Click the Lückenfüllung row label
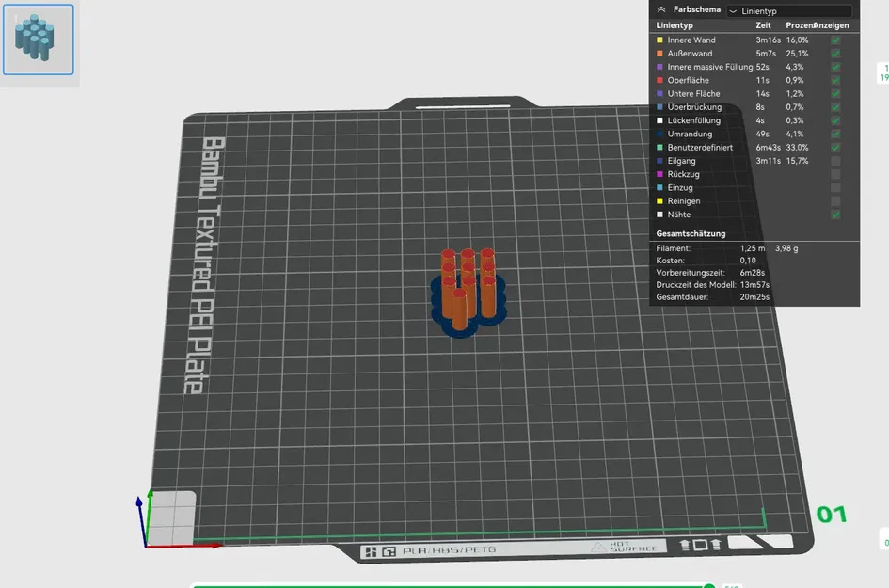Image resolution: width=889 pixels, height=588 pixels. pos(694,120)
